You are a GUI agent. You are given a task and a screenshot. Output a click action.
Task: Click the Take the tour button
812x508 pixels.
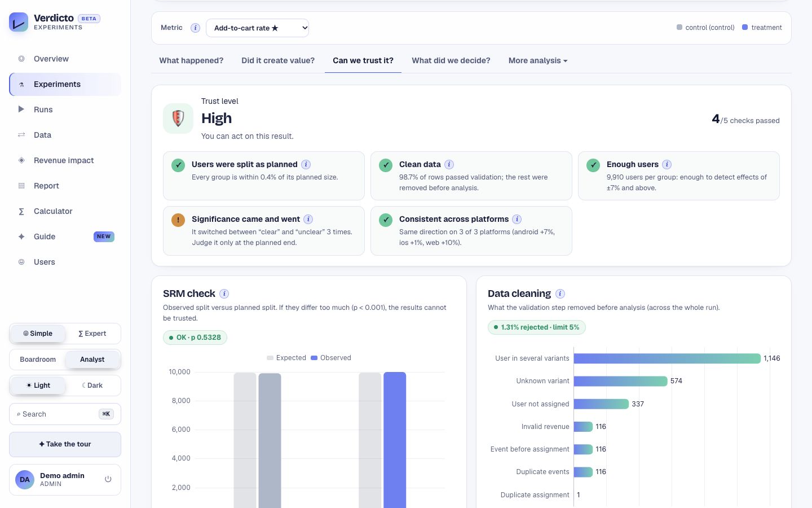[65, 444]
